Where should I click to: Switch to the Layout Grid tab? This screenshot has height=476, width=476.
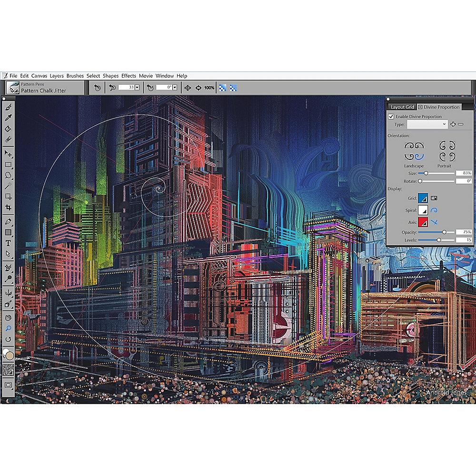coord(402,107)
